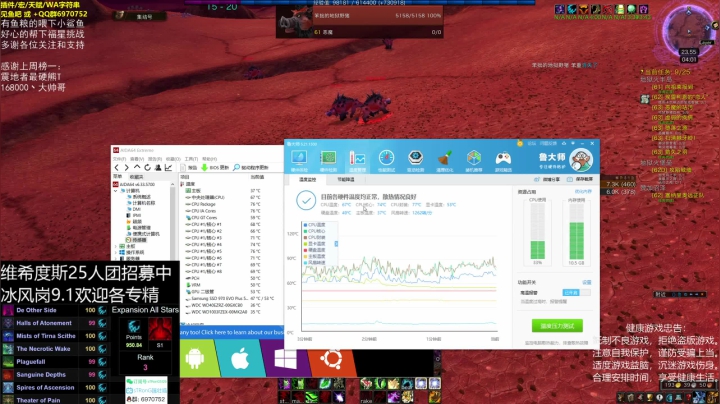Click the green BIOS update arrow
Viewport: 720px width, 404px height.
(204, 168)
